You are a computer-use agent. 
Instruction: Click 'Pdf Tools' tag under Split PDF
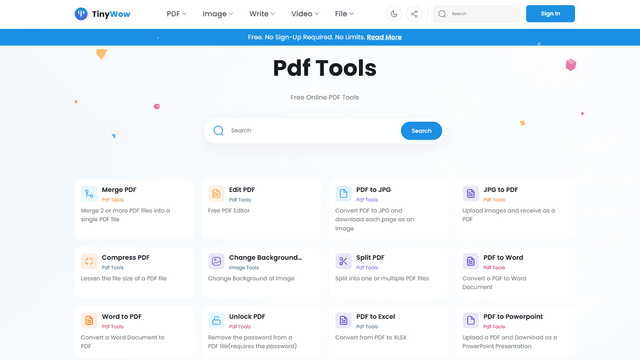[x=367, y=268]
